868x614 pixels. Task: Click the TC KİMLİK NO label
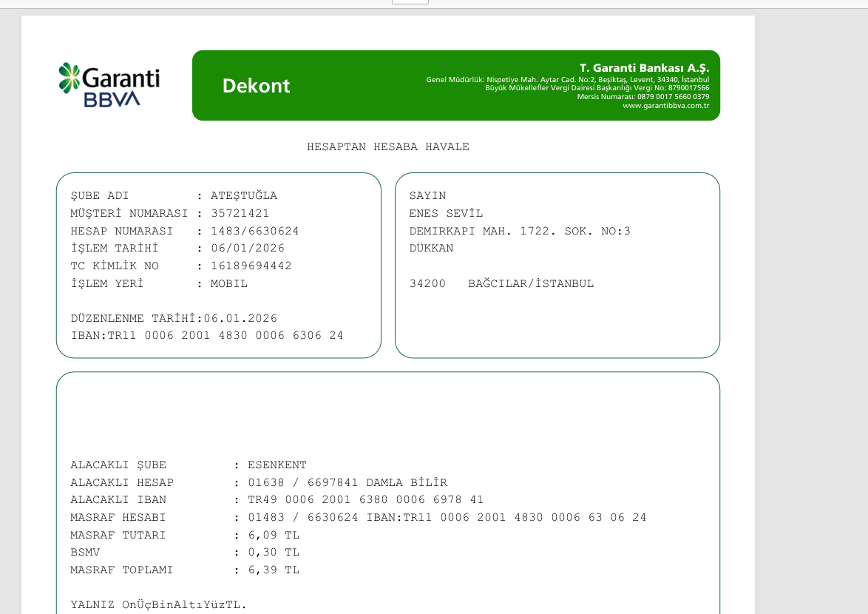(x=115, y=266)
